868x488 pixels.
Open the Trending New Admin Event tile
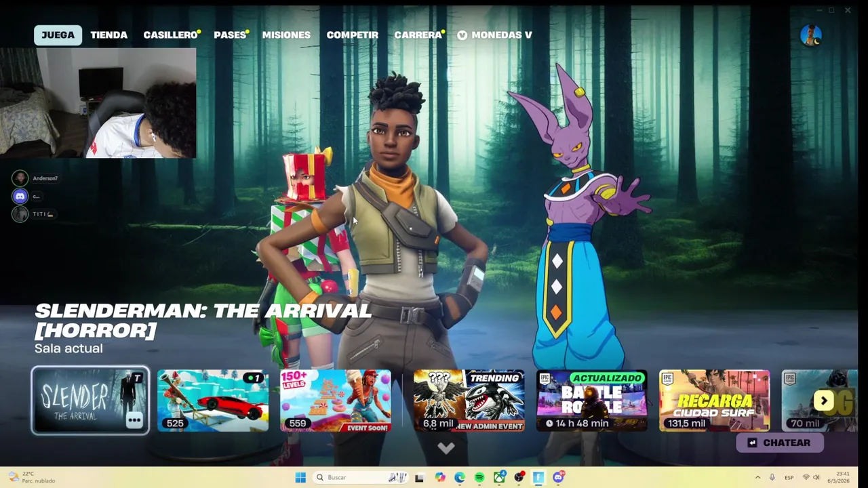469,401
